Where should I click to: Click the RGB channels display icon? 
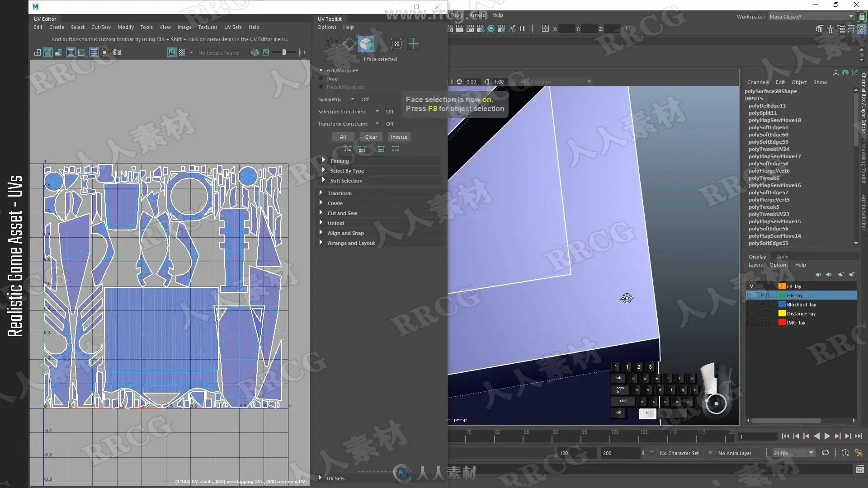click(255, 52)
